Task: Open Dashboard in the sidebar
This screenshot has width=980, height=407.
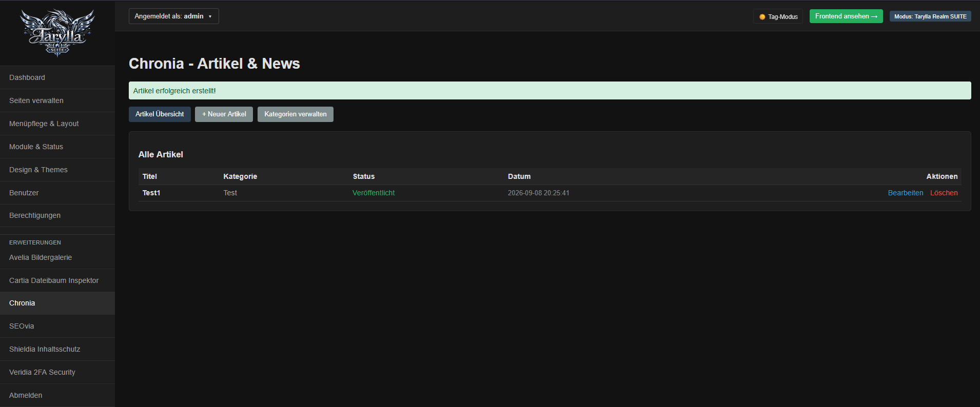Action: tap(57, 77)
